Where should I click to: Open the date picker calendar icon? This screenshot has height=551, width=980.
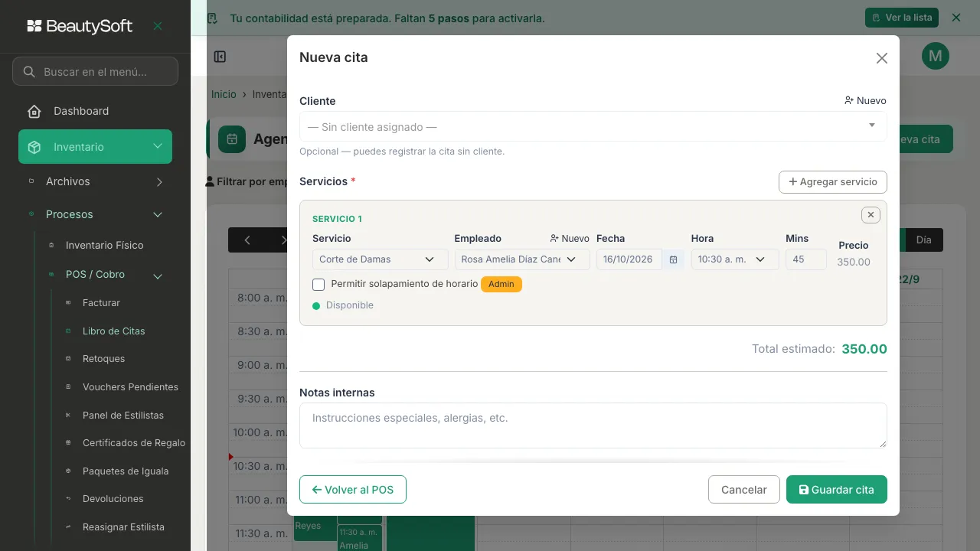673,259
